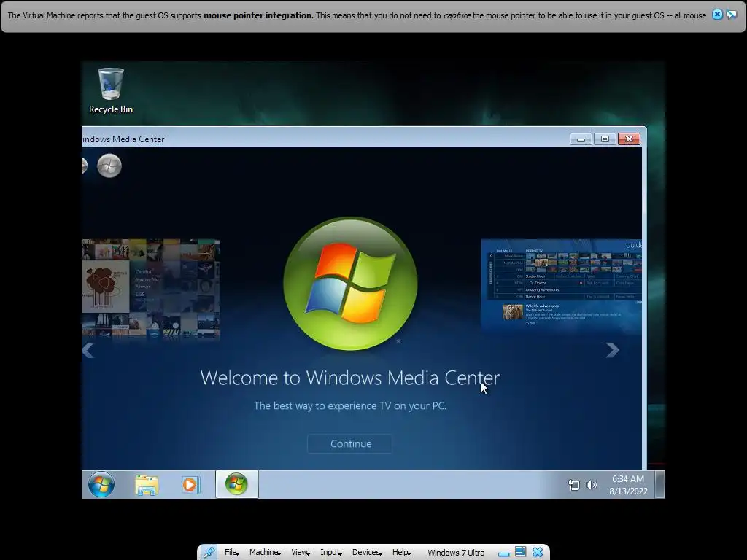Screen dimensions: 747x560
Task: Click the Welcome to Windows Media Center heading
Action: point(349,378)
